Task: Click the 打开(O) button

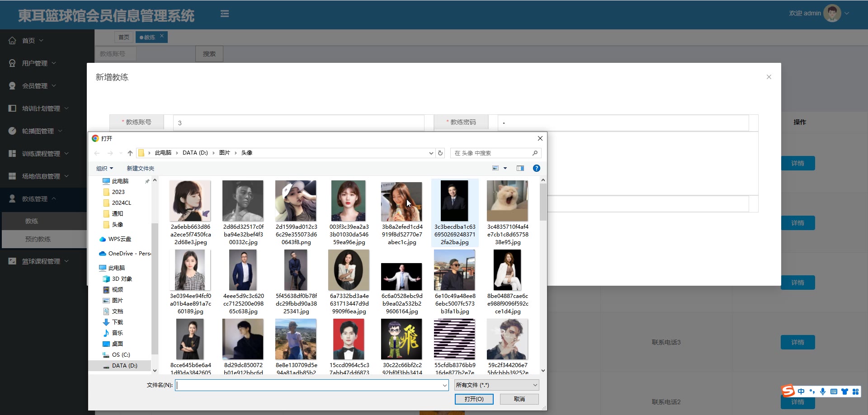Action: coord(474,399)
